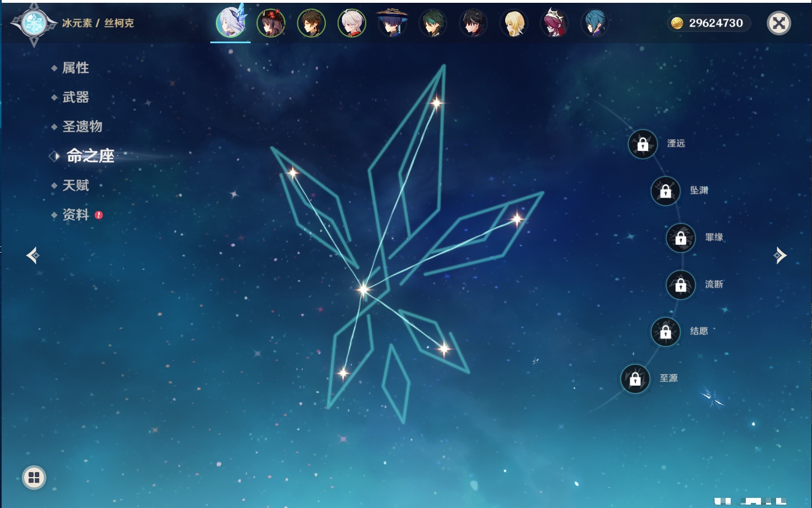
Task: Switch to Rosaria's avatar with white headpiece
Action: tap(554, 23)
